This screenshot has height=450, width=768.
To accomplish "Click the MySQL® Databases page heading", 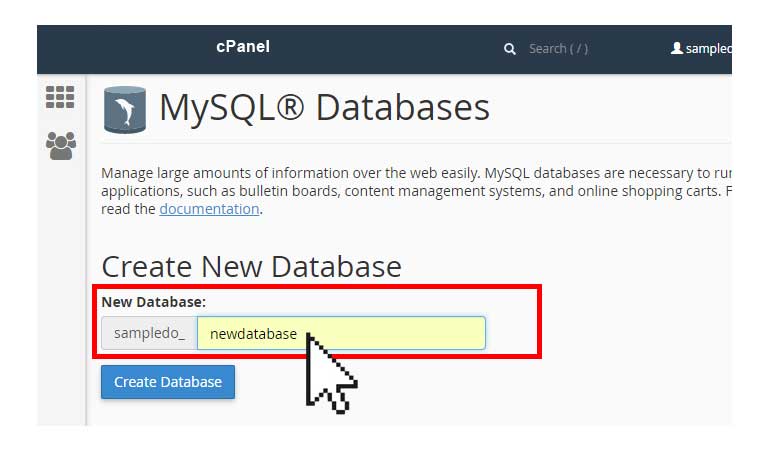I will click(x=324, y=108).
